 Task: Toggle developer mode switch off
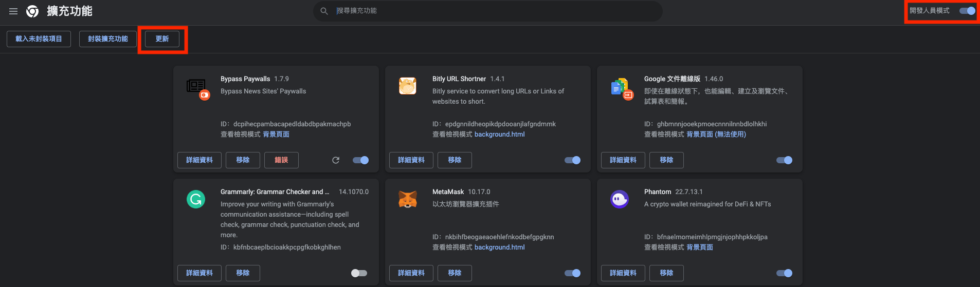(967, 11)
